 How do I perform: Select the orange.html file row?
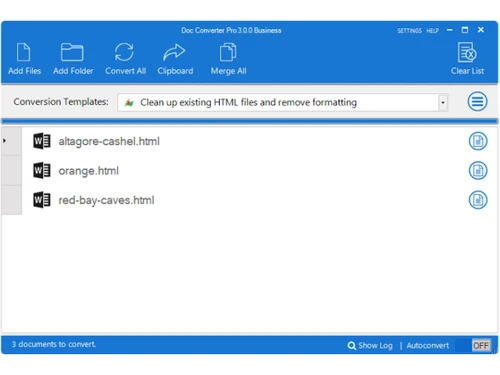[250, 170]
